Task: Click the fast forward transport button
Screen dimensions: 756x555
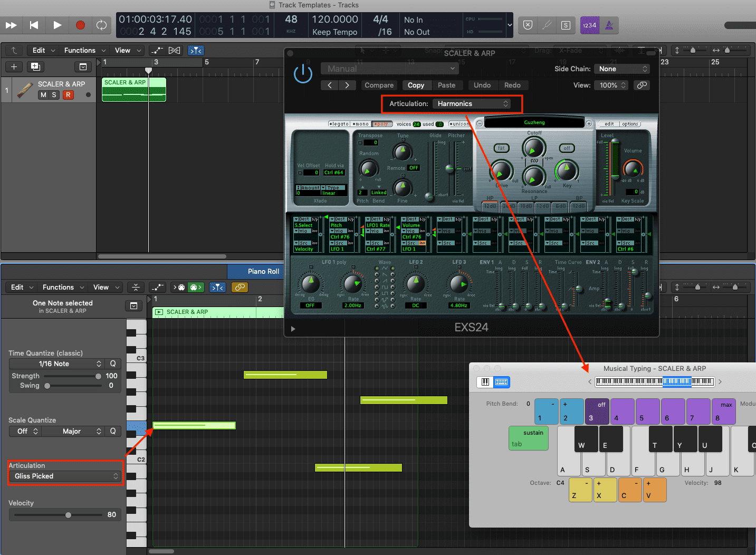Action: (x=11, y=25)
